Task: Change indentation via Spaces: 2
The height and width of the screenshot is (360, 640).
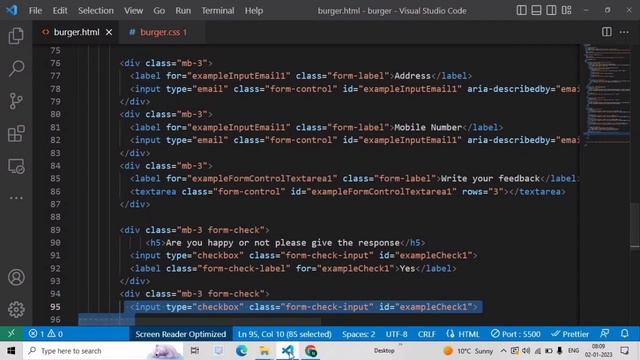Action: [358, 333]
